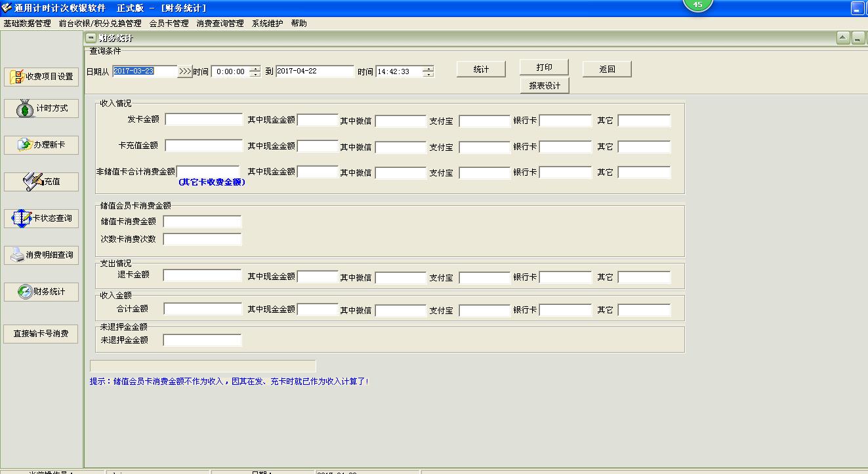Image resolution: width=868 pixels, height=474 pixels.
Task: Open 充值 sidebar item
Action: (41, 182)
